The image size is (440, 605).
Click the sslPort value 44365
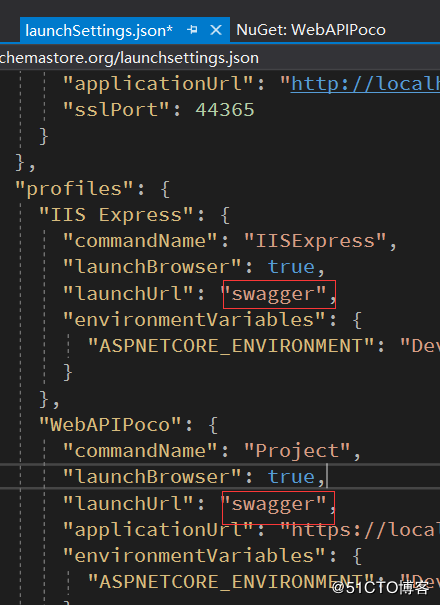click(225, 110)
